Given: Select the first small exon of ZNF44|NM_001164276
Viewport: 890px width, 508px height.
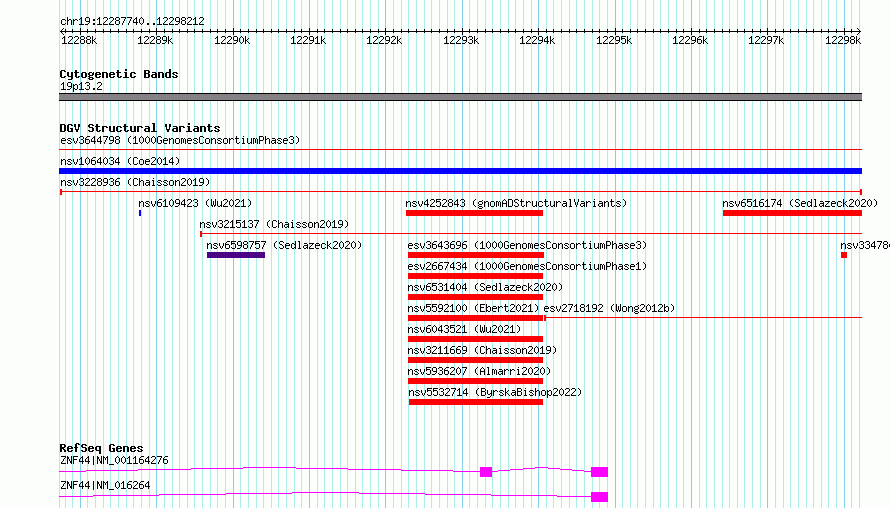Looking at the screenshot, I should 486,472.
